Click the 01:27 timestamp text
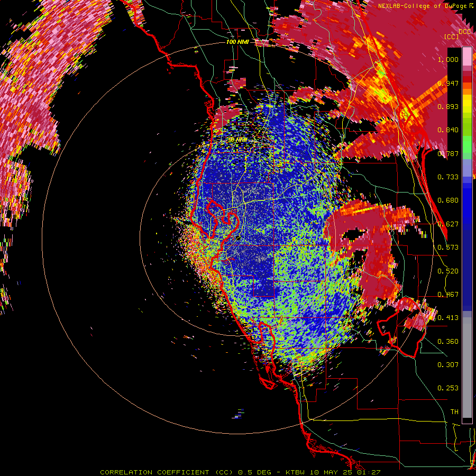Image resolution: width=476 pixels, height=476 pixels. click(369, 472)
